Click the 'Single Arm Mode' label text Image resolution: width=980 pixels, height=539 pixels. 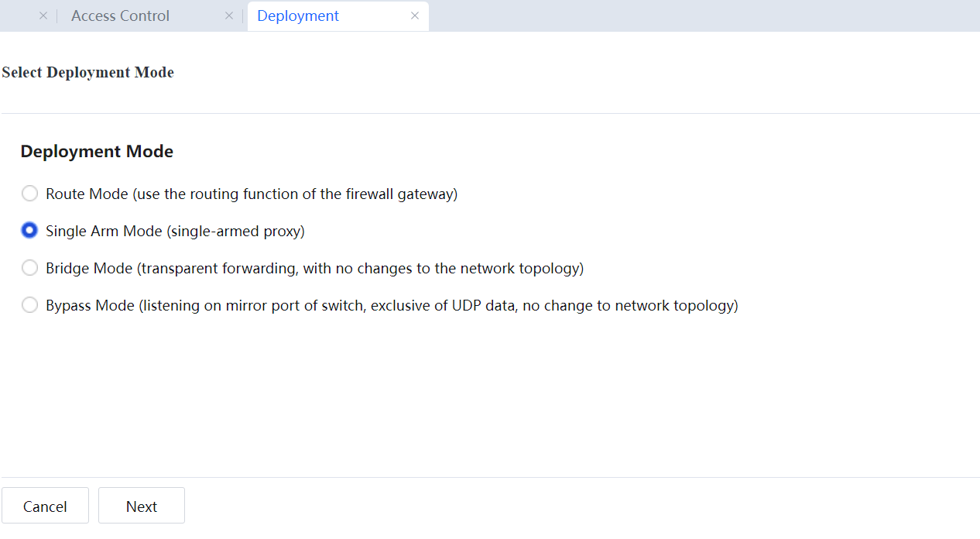tap(104, 231)
